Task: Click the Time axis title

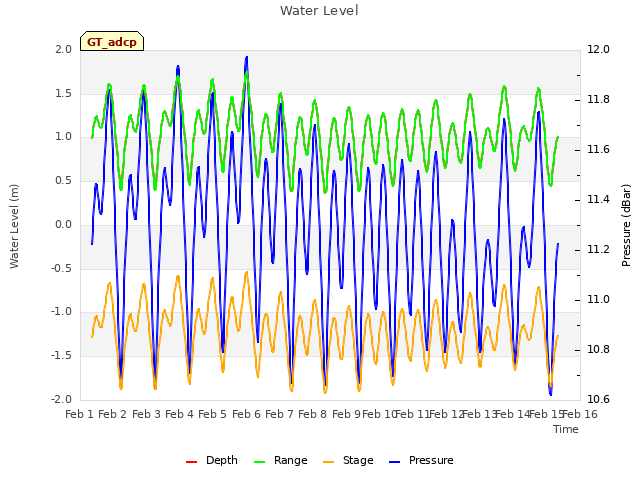Action: [566, 429]
